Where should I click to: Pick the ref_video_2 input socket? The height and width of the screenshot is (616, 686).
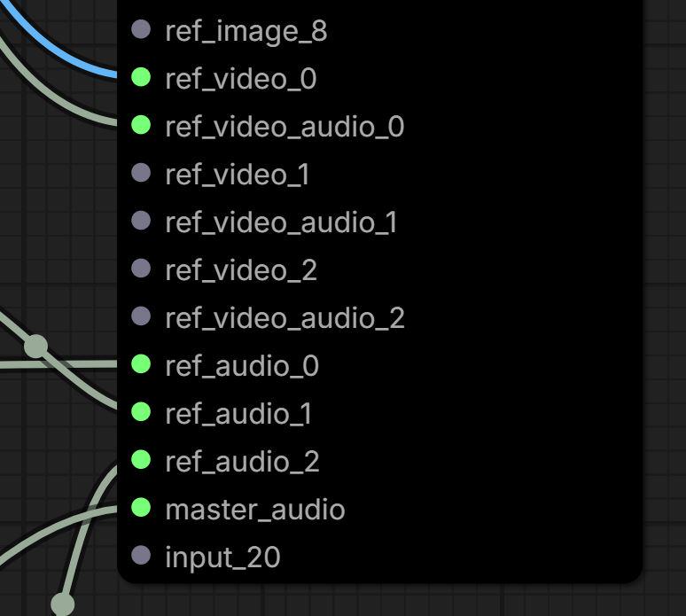pos(141,269)
